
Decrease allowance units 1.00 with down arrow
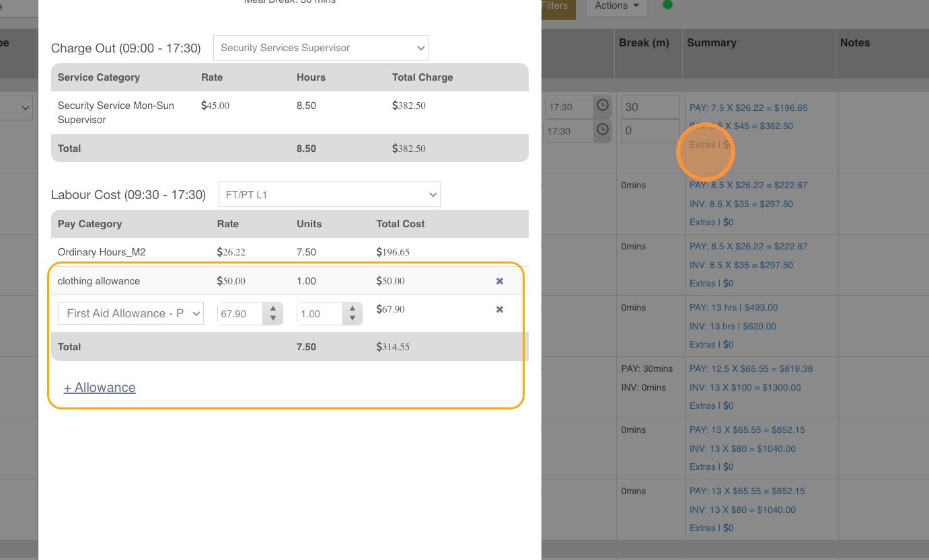tap(352, 318)
